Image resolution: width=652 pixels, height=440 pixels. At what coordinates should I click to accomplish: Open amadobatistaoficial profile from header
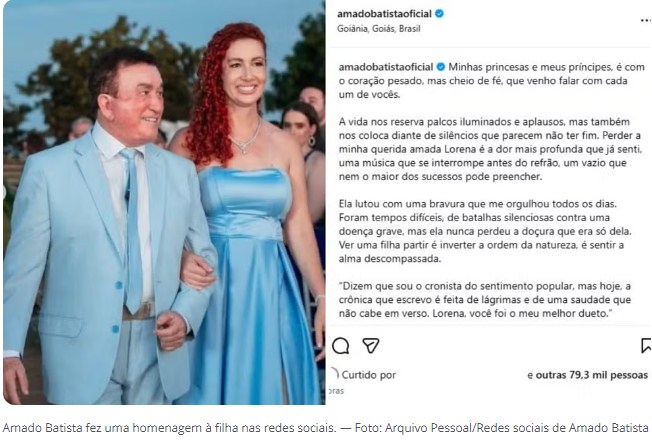pyautogui.click(x=384, y=14)
